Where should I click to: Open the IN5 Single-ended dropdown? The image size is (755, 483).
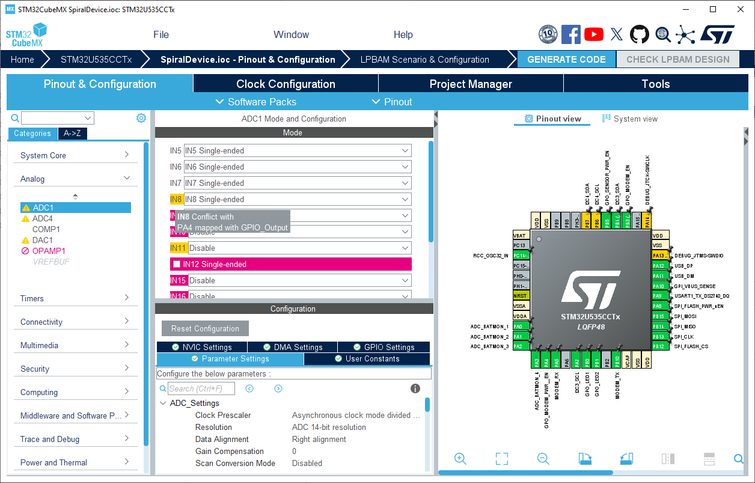(x=298, y=151)
